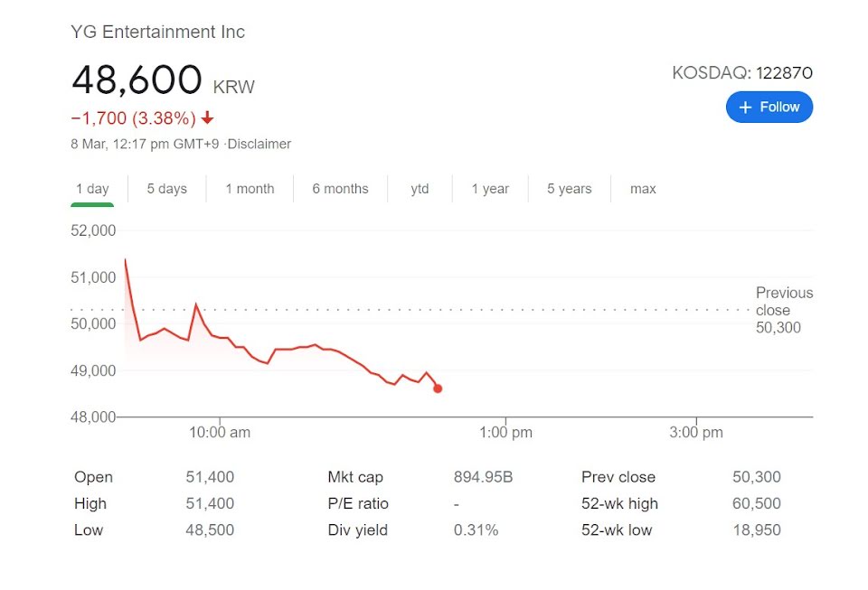Click the KOSDAQ: 122870 ticker text

[742, 72]
